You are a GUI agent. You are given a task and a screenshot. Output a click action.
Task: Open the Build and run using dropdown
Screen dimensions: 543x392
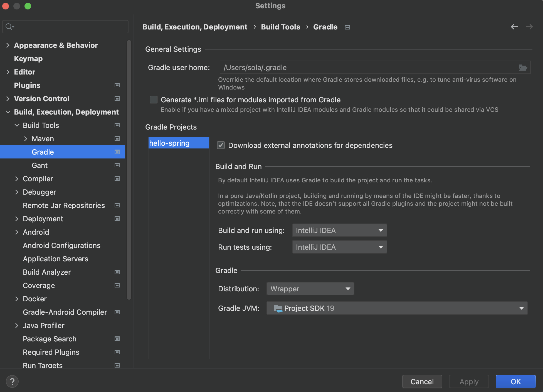pyautogui.click(x=339, y=230)
